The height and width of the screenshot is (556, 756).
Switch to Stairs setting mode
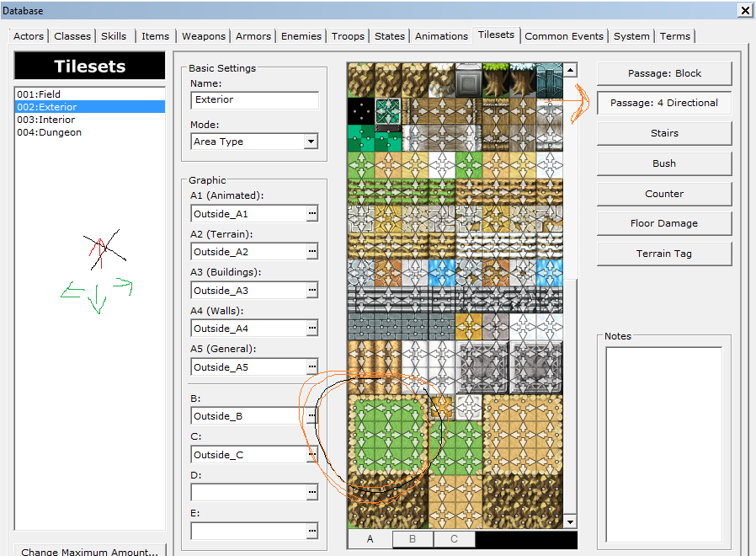point(664,133)
